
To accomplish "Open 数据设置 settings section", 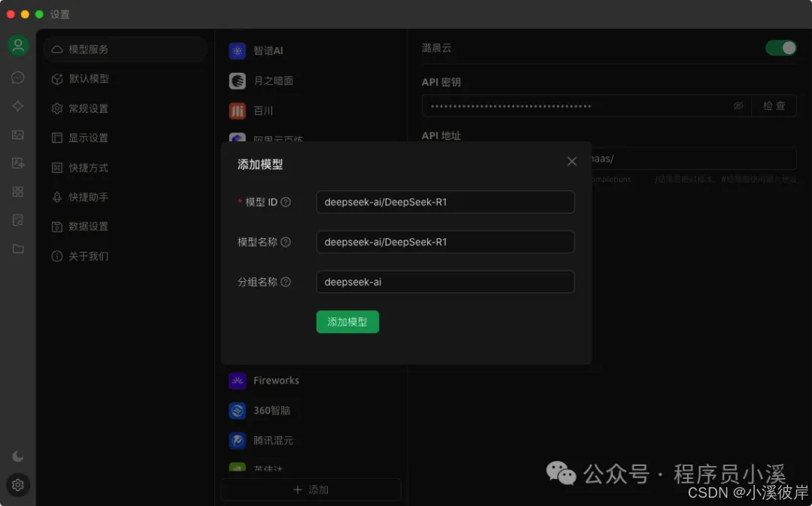I will click(126, 226).
